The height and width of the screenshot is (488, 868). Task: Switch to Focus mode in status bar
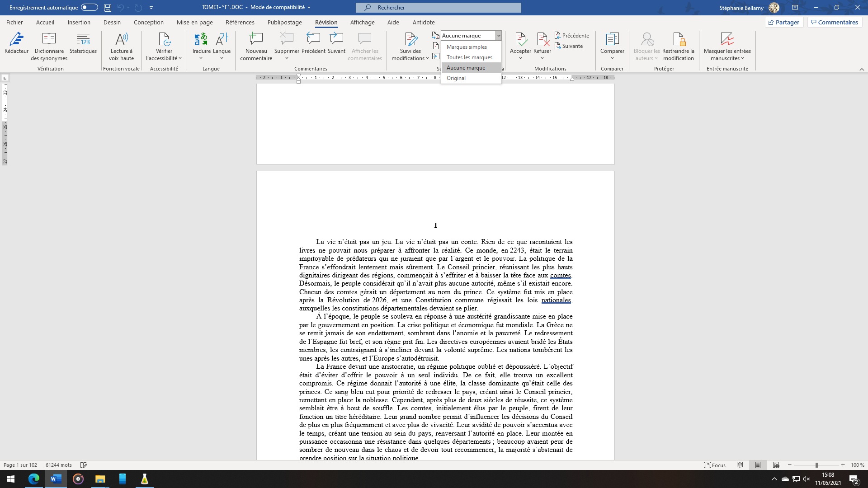(715, 465)
